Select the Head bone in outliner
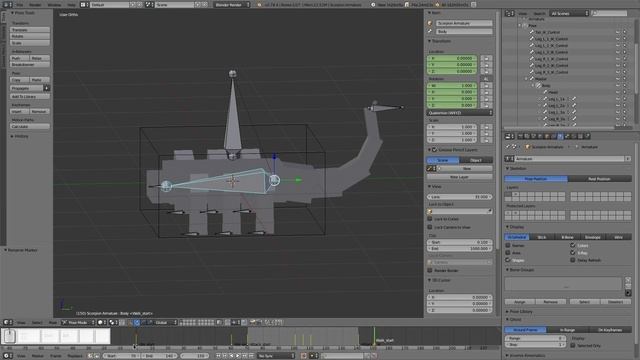 click(x=553, y=92)
